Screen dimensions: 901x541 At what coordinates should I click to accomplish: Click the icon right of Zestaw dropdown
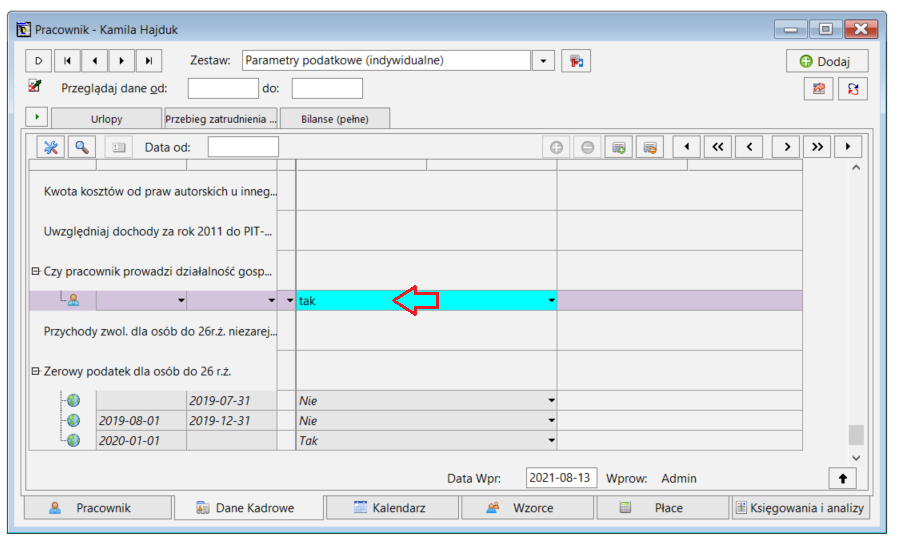click(x=576, y=61)
